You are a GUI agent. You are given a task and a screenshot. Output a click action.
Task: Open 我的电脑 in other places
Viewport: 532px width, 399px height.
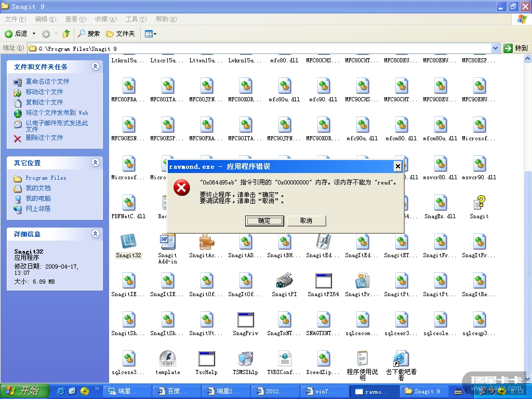[x=38, y=198]
